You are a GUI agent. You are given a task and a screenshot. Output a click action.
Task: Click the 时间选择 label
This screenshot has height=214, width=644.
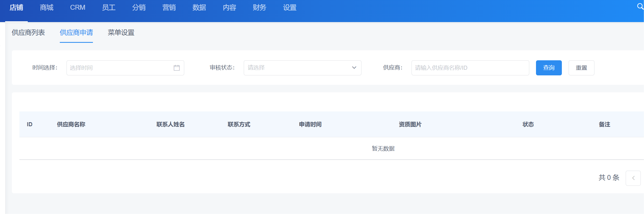[45, 68]
